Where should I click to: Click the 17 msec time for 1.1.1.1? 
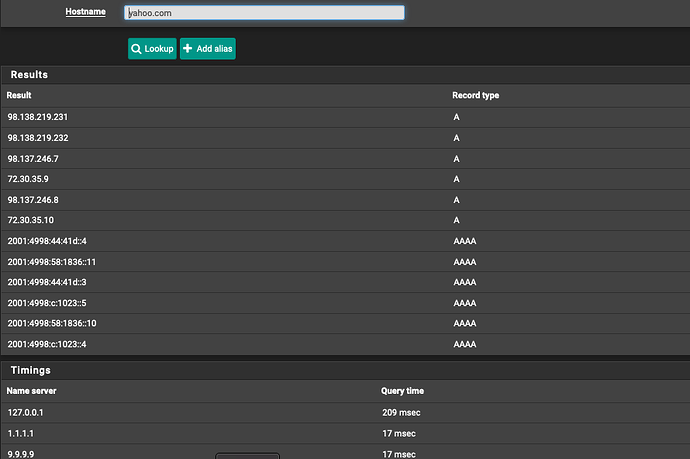pos(399,433)
